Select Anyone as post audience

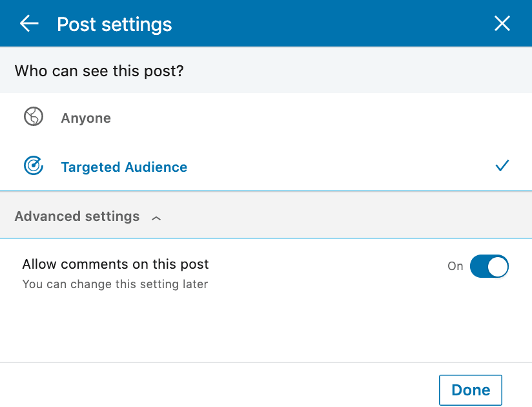click(266, 118)
